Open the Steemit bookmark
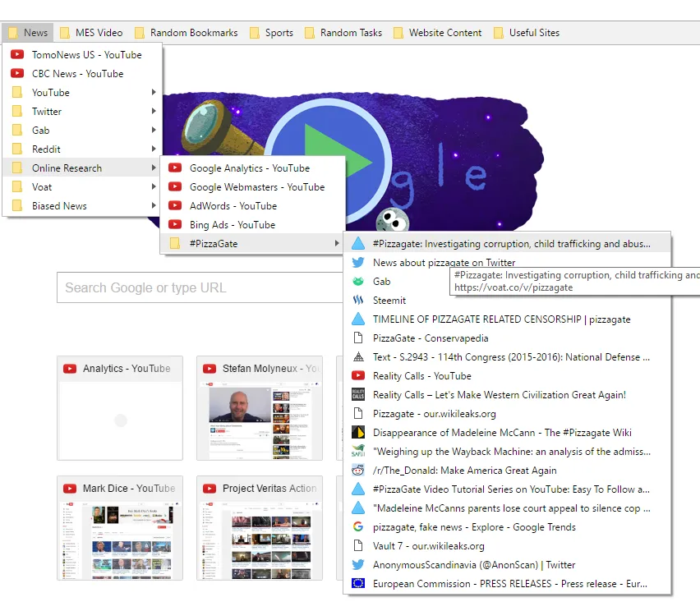This screenshot has width=700, height=611. (507, 300)
